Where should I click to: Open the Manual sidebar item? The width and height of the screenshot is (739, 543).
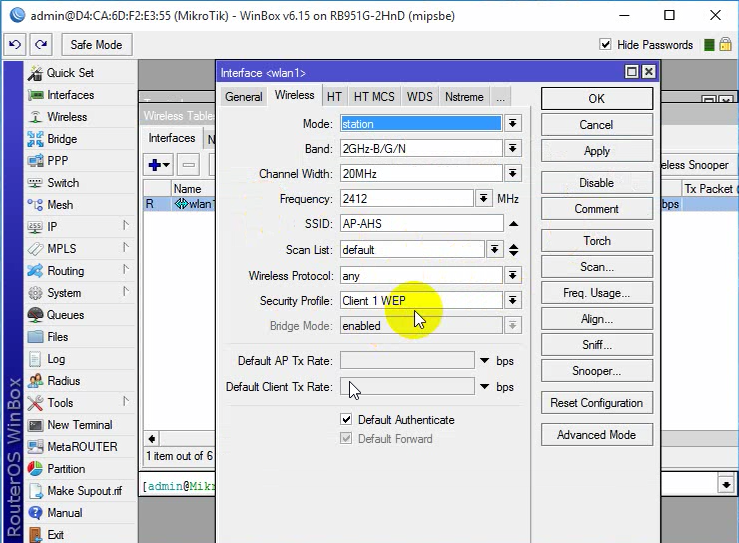coord(65,512)
